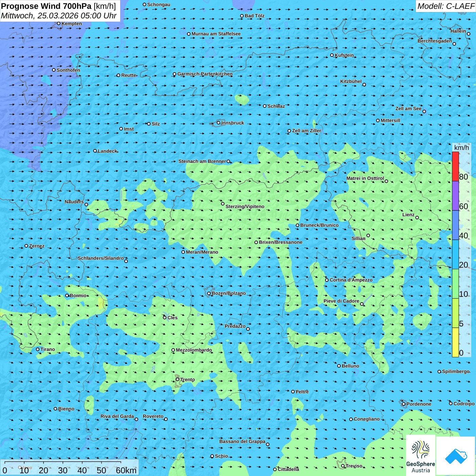The image size is (476, 476).
Task: Click the Innsbruck city marker
Action: (x=218, y=123)
